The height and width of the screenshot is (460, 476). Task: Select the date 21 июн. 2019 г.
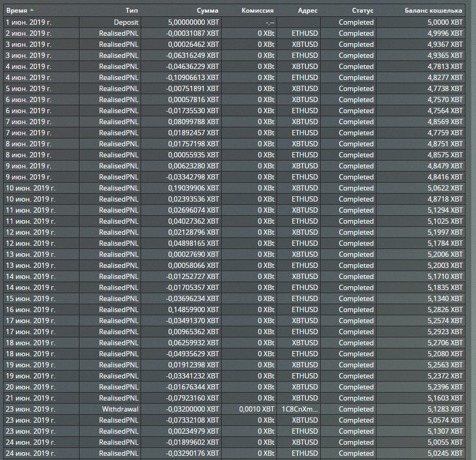(31, 398)
